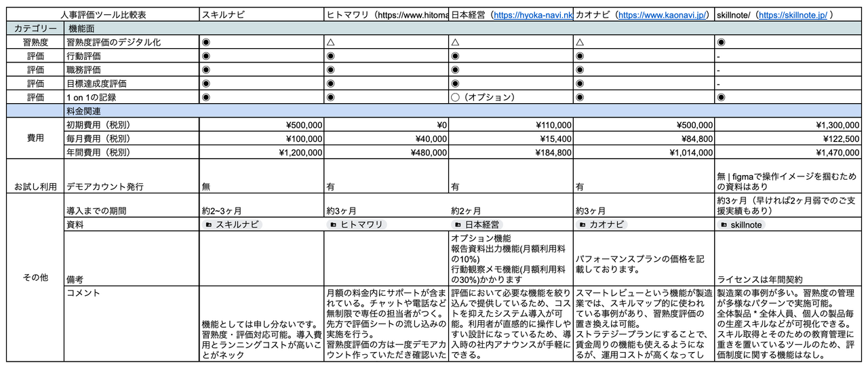
Task: Click the ¥122,500 monthly cost cell
Action: tap(788, 139)
